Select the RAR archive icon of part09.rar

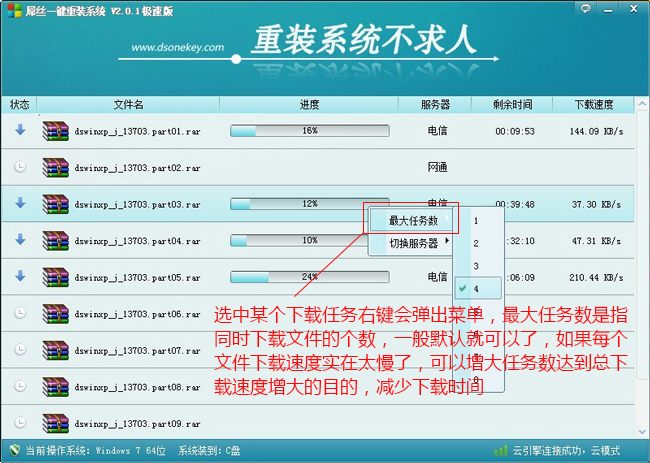[x=56, y=423]
